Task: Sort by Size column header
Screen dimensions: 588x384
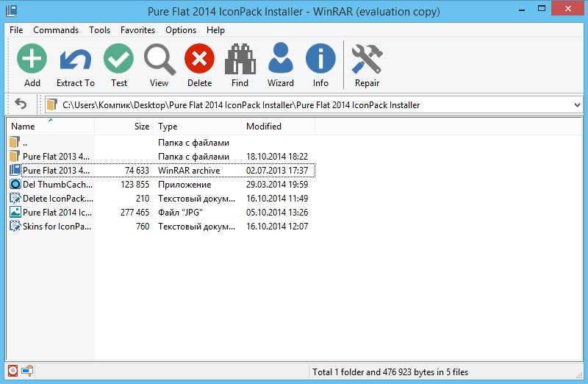Action: (123, 127)
